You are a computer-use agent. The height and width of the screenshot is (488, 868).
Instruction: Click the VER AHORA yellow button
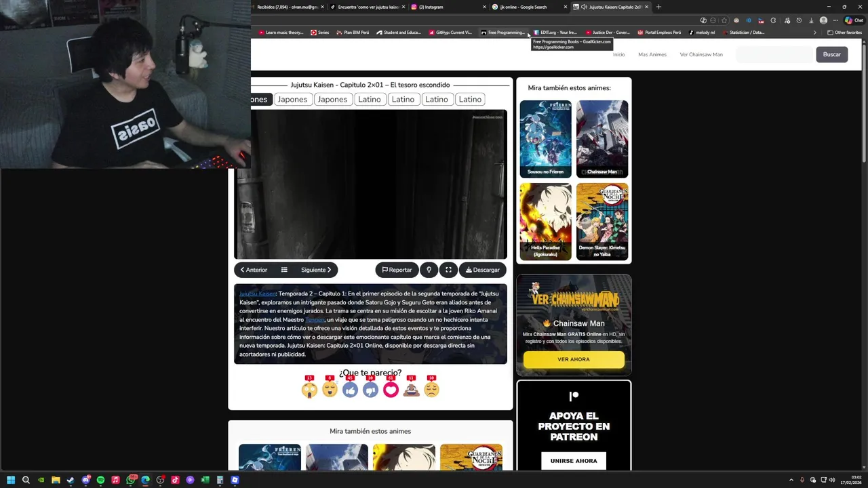click(x=574, y=359)
